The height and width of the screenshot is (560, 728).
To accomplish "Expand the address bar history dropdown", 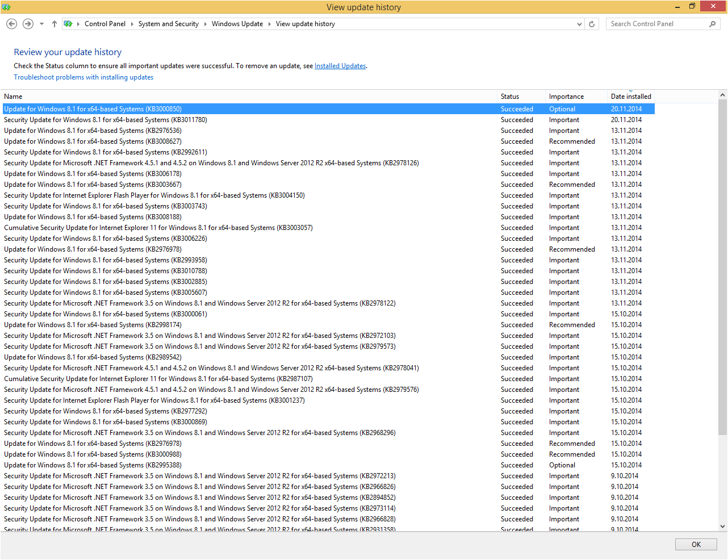I will pyautogui.click(x=579, y=24).
